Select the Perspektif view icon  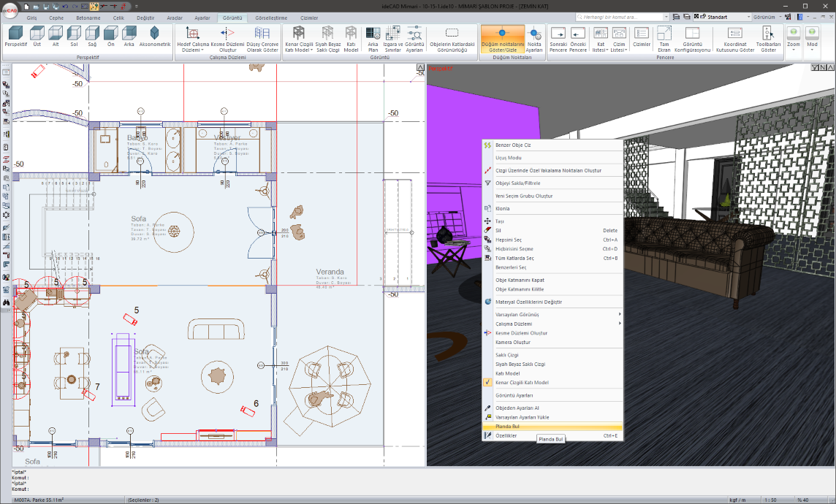pyautogui.click(x=15, y=37)
